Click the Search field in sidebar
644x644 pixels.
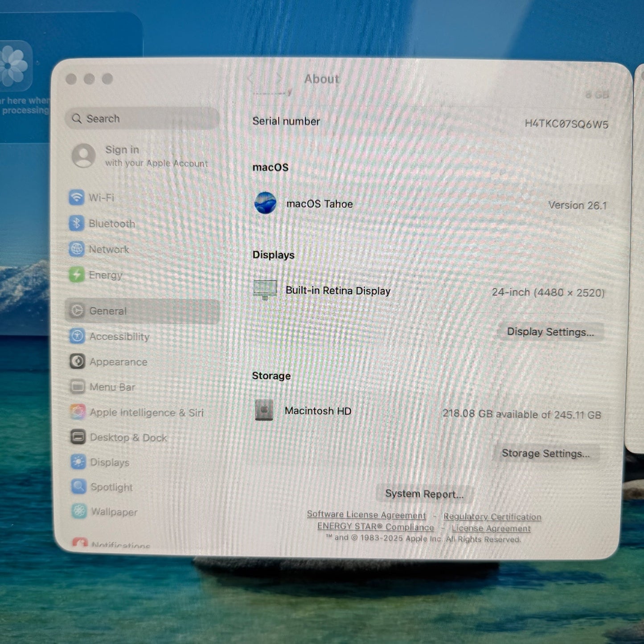click(x=142, y=119)
